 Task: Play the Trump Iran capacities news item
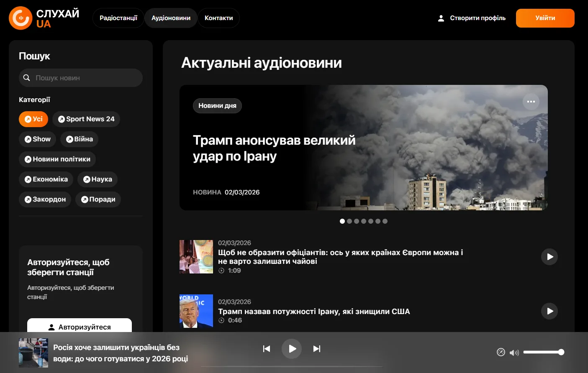click(549, 311)
